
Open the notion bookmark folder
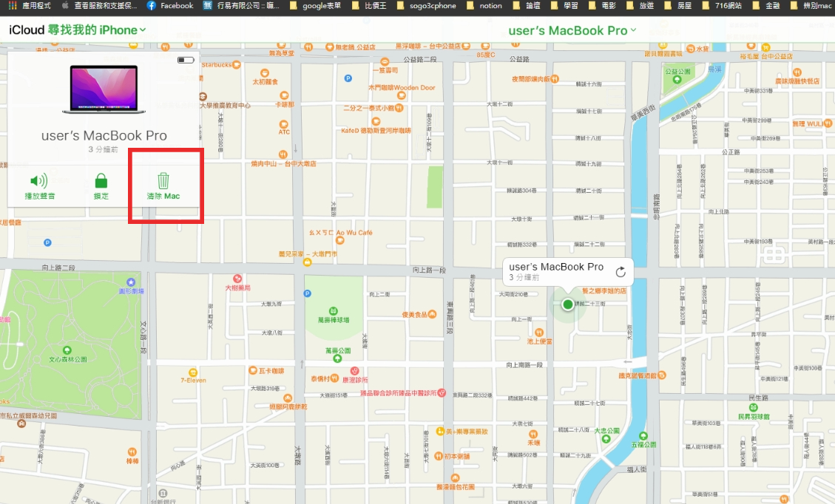[484, 6]
